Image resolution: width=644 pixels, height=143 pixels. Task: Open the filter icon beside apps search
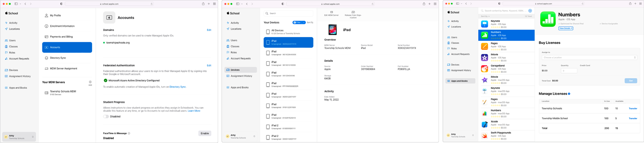click(x=530, y=11)
